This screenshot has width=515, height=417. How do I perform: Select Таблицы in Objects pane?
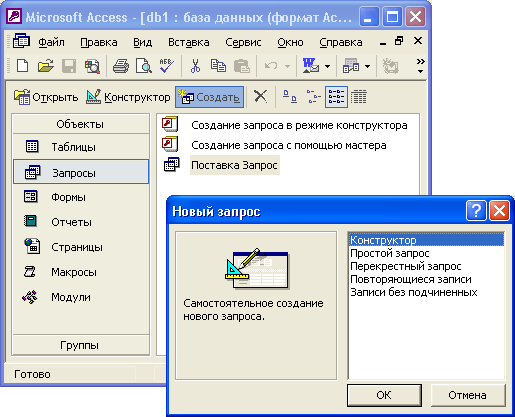point(81,147)
